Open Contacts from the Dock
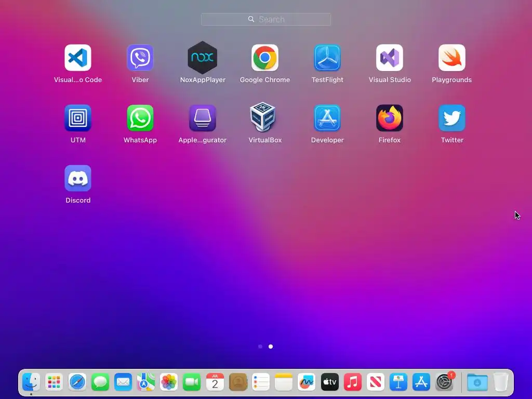Screen dimensions: 532x399 (238, 382)
